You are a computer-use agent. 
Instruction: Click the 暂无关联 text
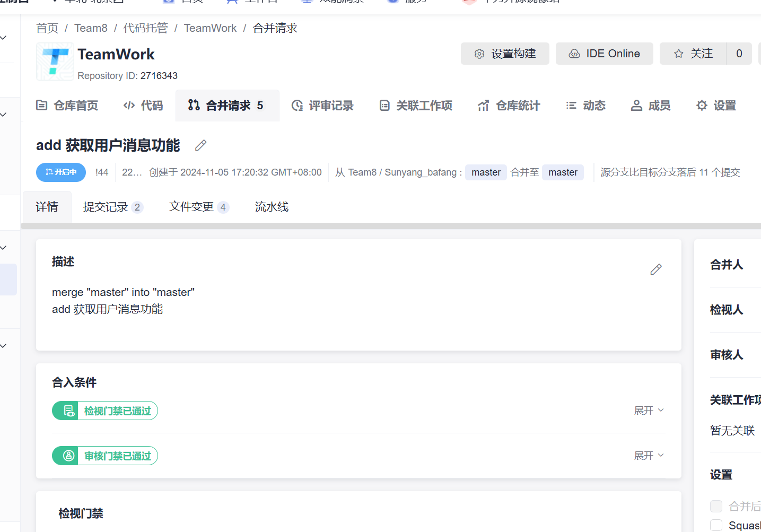732,431
